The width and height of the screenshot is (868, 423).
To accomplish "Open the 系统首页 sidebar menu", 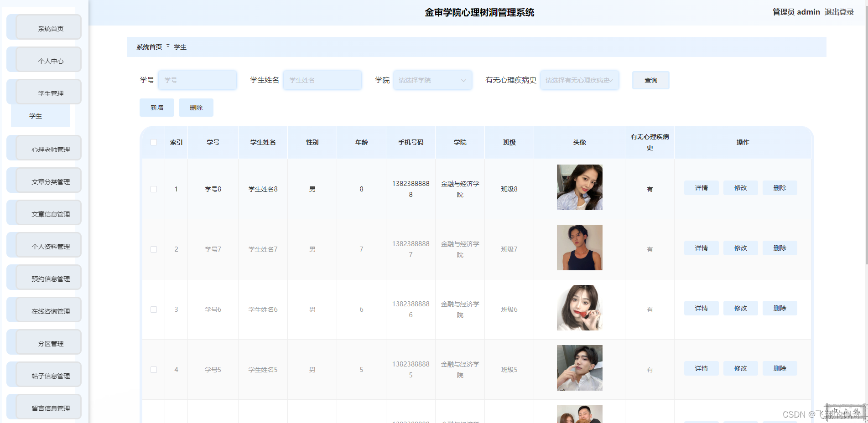I will point(44,27).
